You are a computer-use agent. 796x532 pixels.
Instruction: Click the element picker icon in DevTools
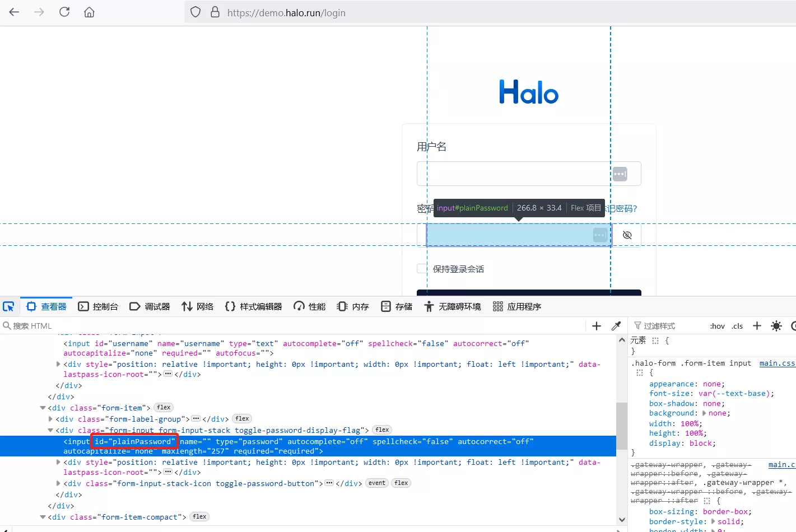(x=8, y=306)
